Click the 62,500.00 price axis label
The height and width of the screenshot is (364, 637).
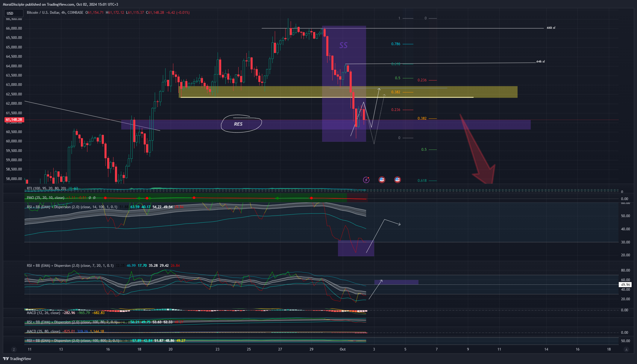14,94
